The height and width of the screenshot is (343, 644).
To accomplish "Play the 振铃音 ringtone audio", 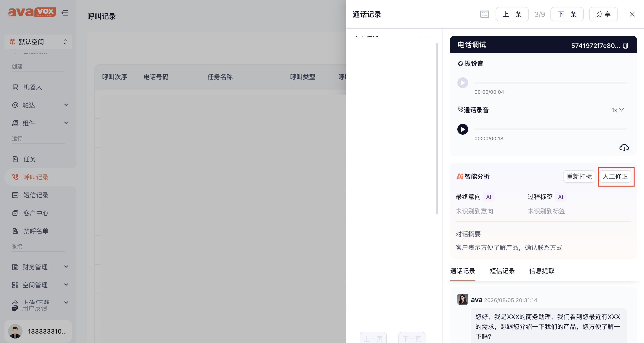I will click(463, 83).
